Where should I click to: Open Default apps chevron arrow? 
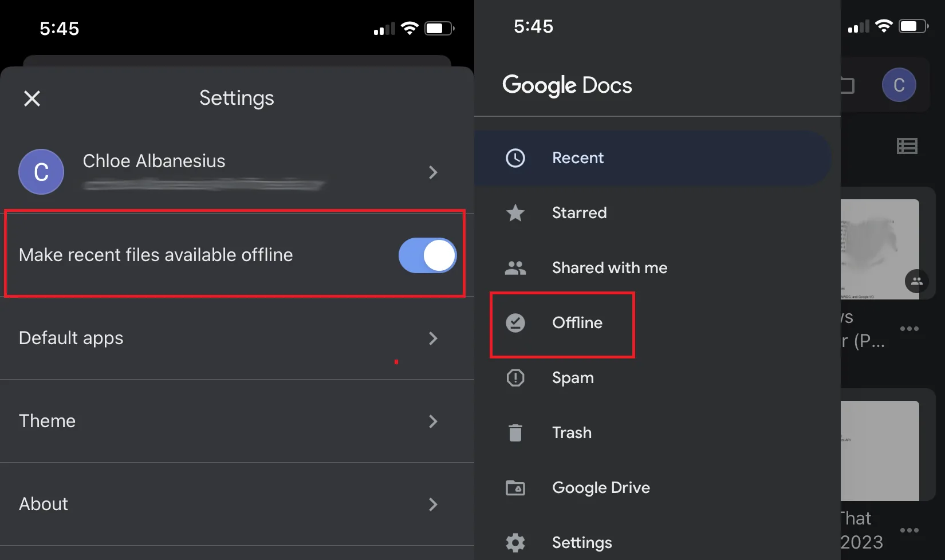pos(433,338)
